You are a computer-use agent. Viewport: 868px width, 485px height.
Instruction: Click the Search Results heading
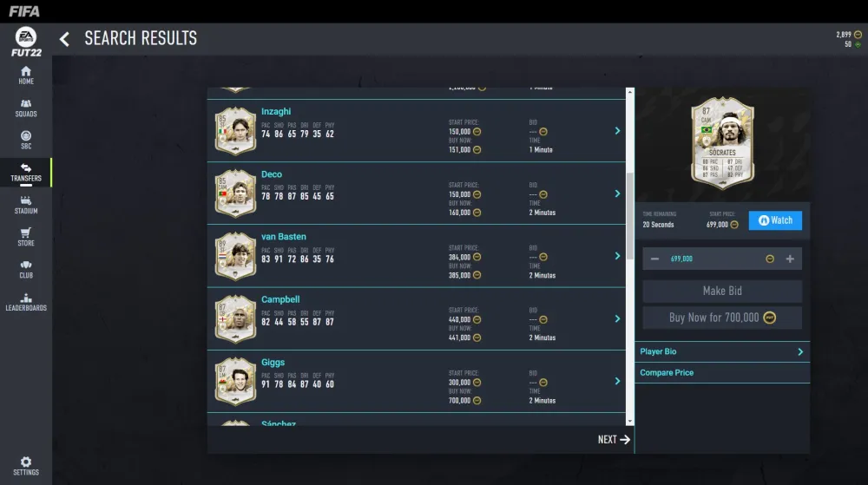coord(141,38)
